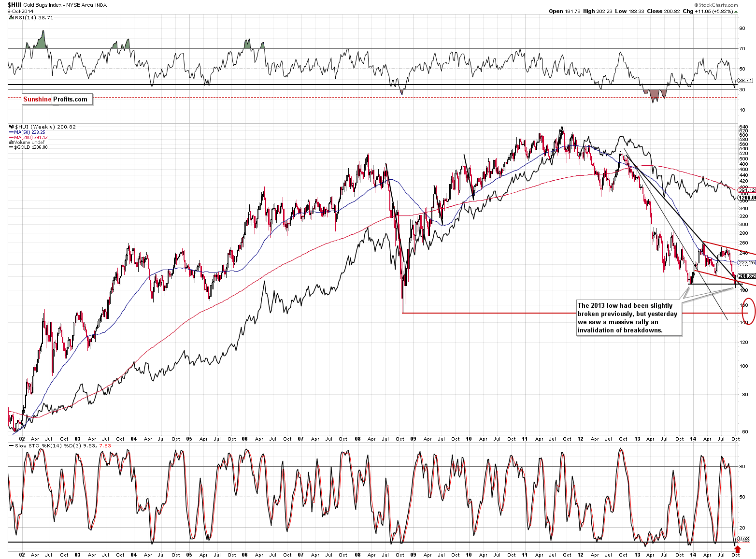Click the chart date '8-Oct-2014'

coord(20,11)
